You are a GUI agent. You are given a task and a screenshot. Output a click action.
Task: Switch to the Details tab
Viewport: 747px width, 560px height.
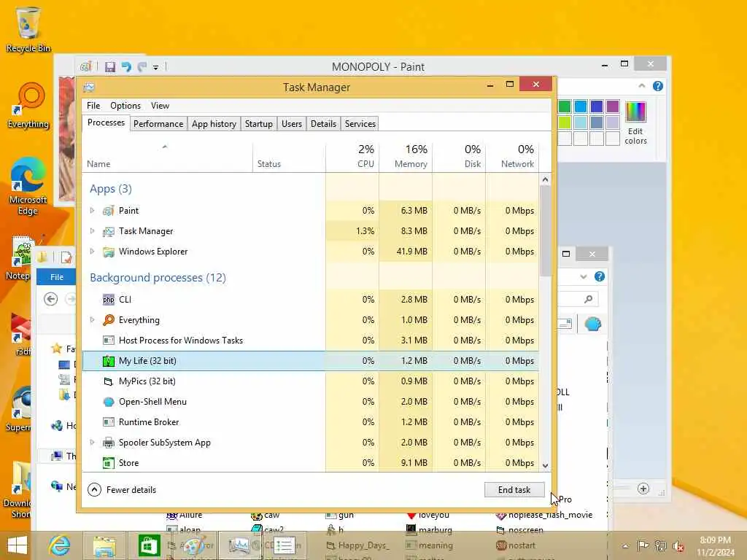323,124
